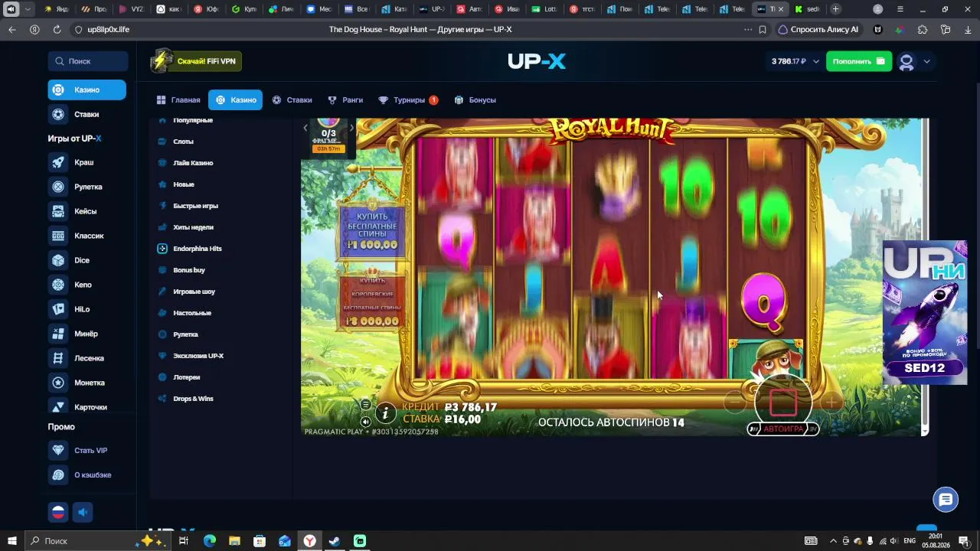
Task: Open the Карточки game
Action: coord(78,407)
